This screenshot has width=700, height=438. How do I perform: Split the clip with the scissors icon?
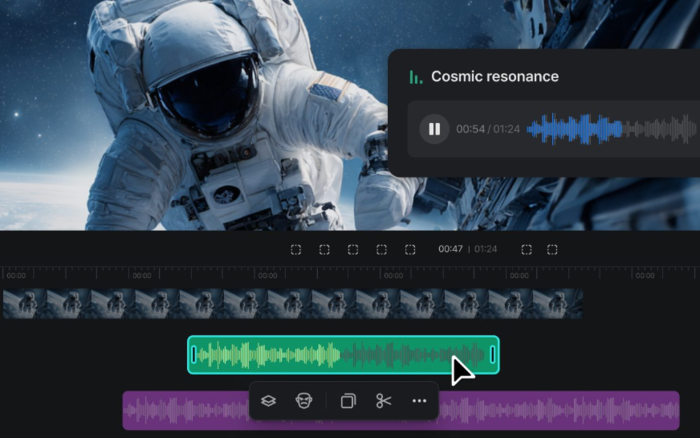[x=383, y=400]
